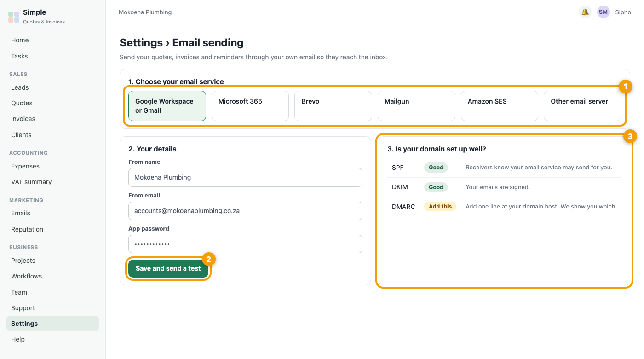Open the notifications bell
This screenshot has width=644, height=359.
coord(585,12)
